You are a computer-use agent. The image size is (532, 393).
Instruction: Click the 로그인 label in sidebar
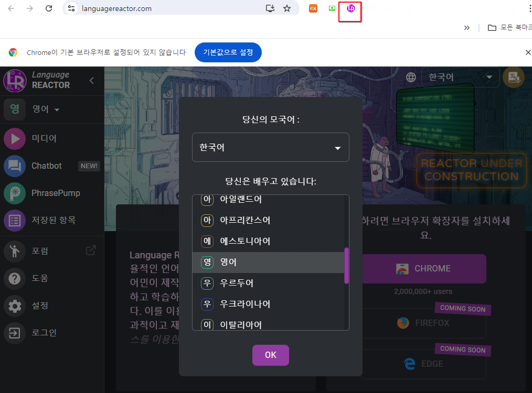[x=44, y=333]
